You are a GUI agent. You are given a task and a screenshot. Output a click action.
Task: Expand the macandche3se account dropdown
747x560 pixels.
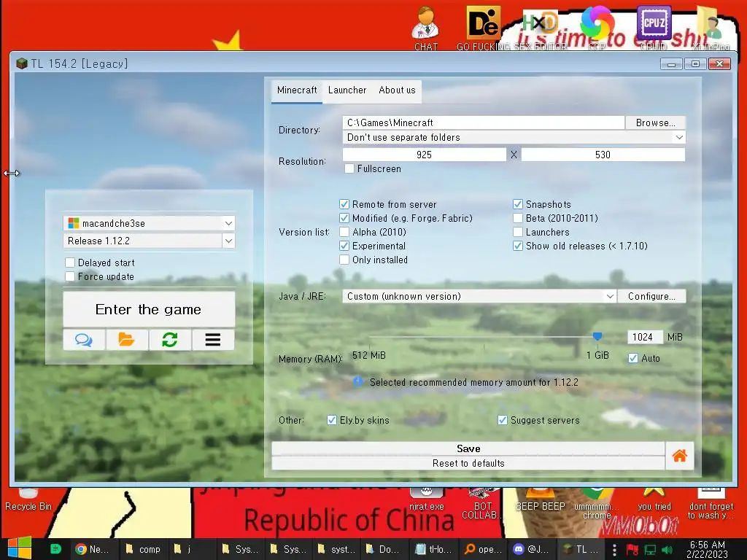coord(228,223)
